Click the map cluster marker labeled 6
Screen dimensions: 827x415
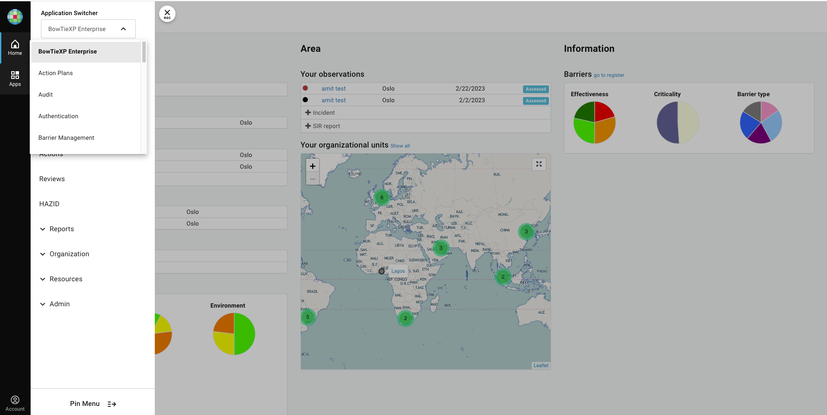(x=381, y=198)
